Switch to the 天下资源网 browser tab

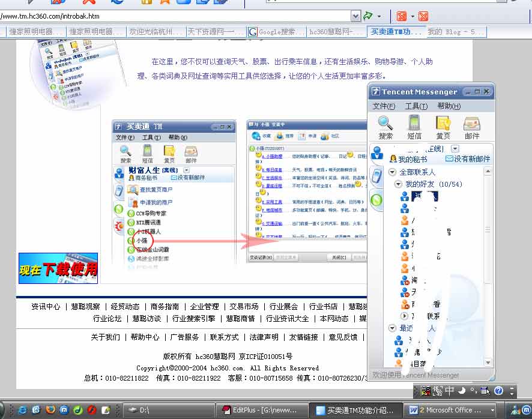pos(216,32)
